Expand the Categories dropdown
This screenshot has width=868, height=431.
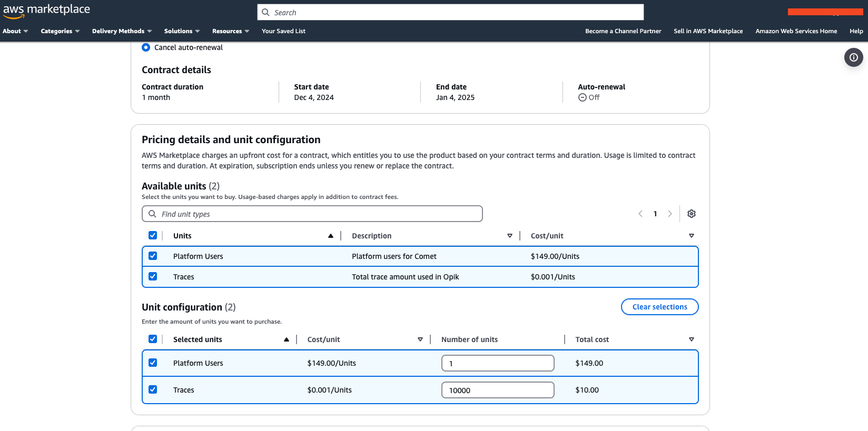pos(60,31)
